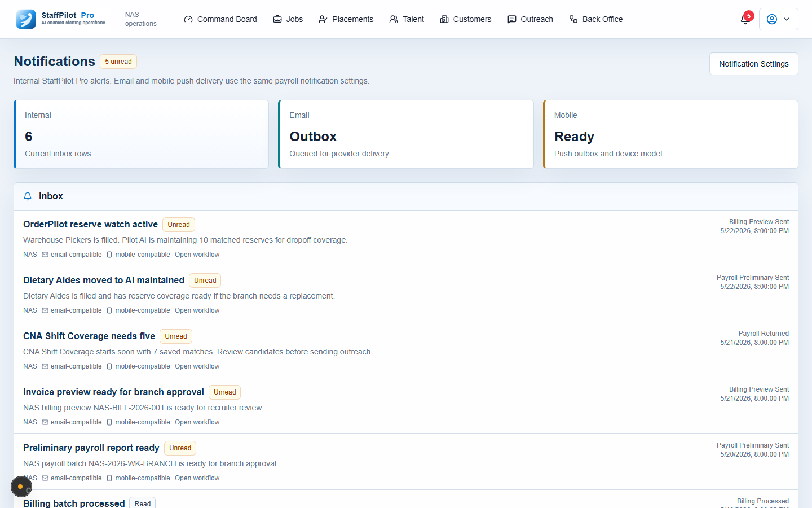Open workflow for Dietary Aides notification
This screenshot has height=508, width=812.
pos(197,310)
